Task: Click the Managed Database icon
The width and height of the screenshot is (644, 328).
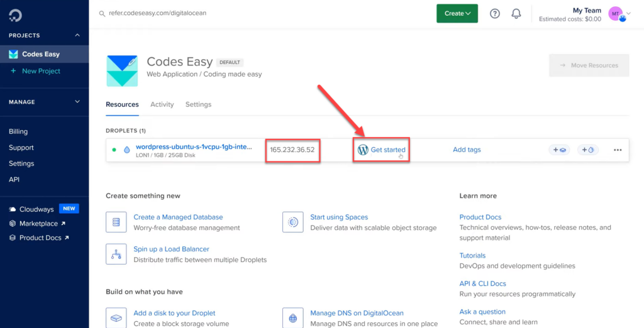Action: 116,222
